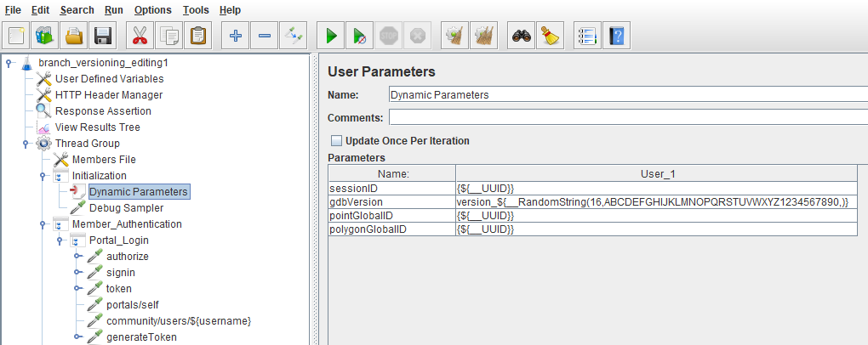Image resolution: width=868 pixels, height=345 pixels.
Task: Click the Start (green play) toolbar icon
Action: (331, 36)
